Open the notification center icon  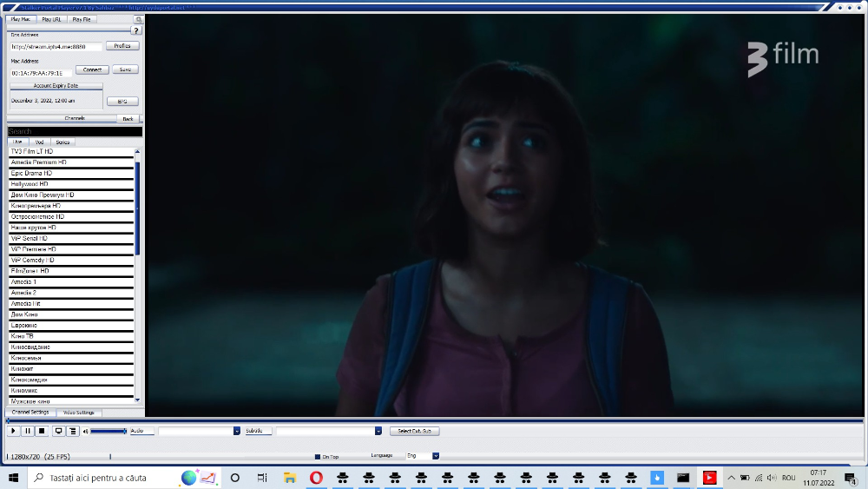click(x=852, y=478)
